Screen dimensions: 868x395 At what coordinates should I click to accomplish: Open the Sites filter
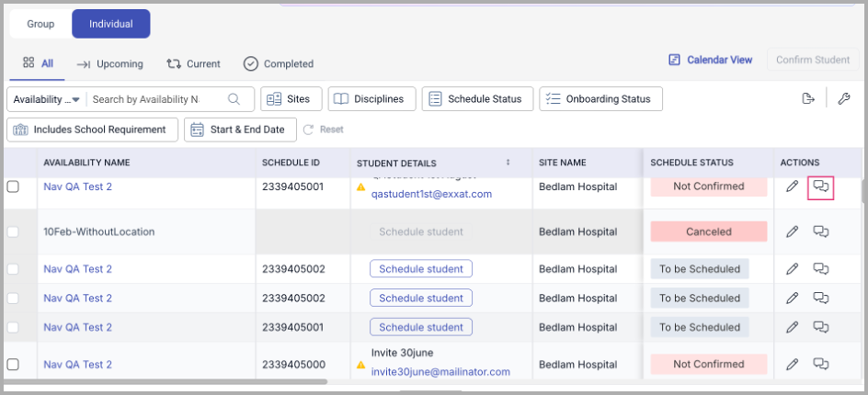pos(291,99)
